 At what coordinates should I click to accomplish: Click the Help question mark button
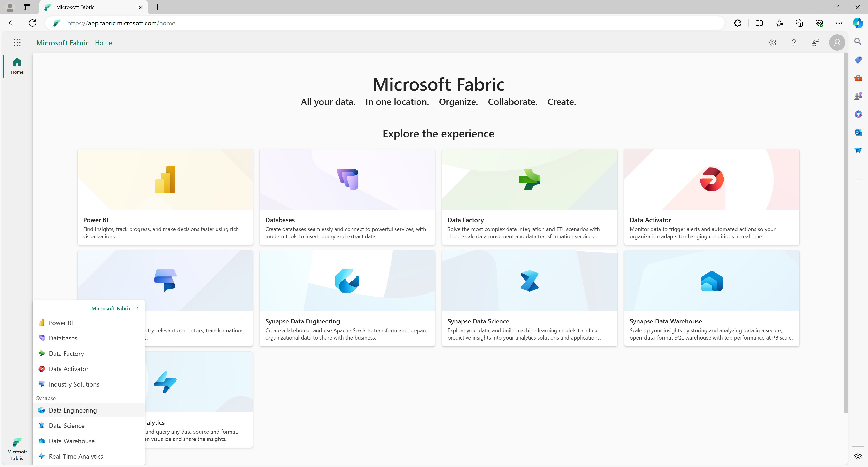[x=793, y=42]
